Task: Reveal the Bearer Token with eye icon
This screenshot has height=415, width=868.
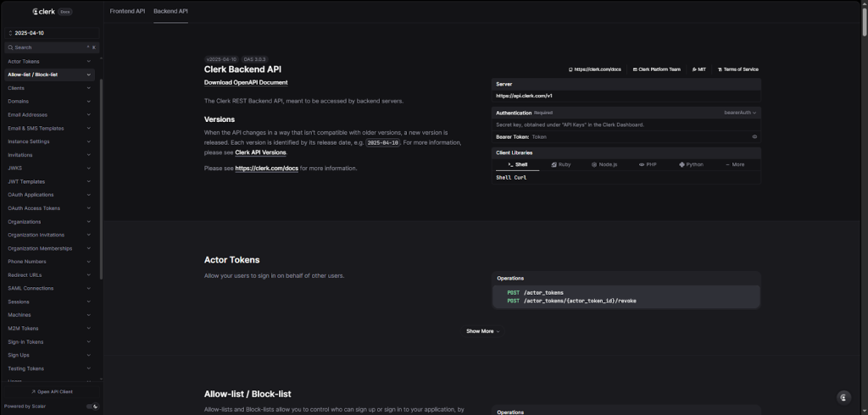Action: click(754, 136)
